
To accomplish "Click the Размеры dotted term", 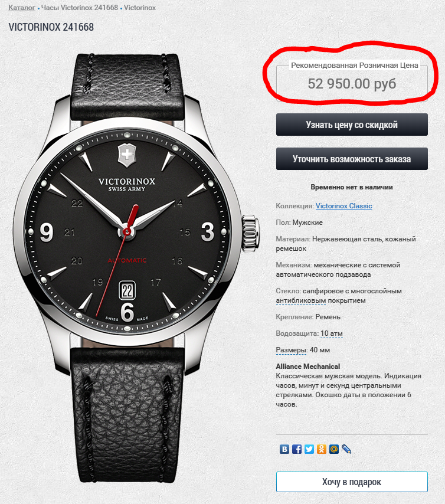I will pyautogui.click(x=291, y=350).
